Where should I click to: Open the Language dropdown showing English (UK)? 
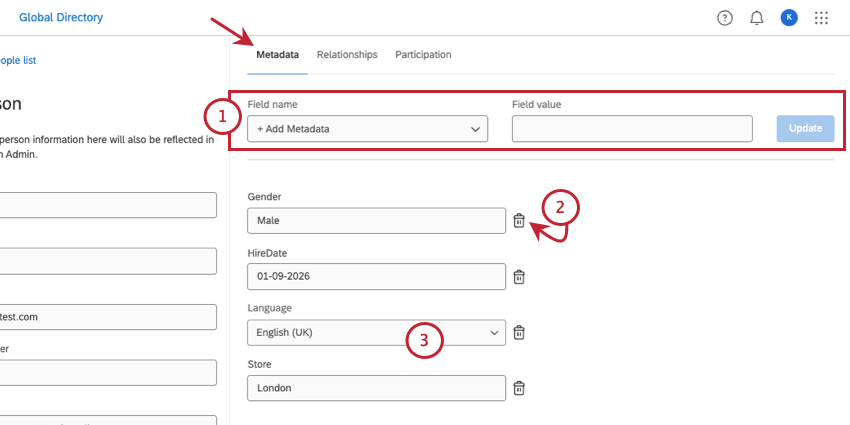[376, 332]
